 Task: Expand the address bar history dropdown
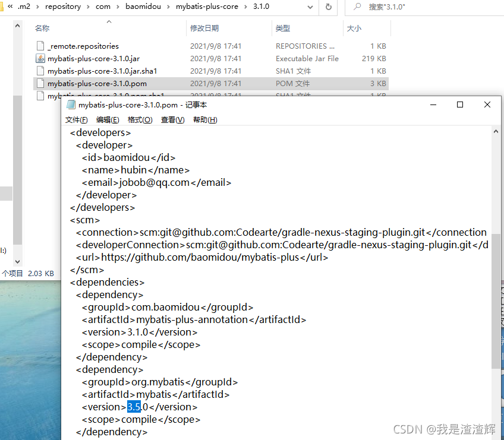point(310,7)
